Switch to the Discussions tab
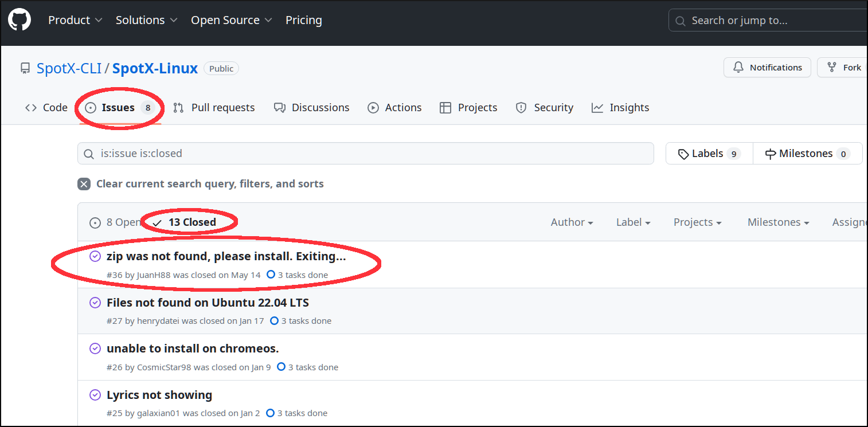Viewport: 868px width, 427px height. pyautogui.click(x=312, y=108)
